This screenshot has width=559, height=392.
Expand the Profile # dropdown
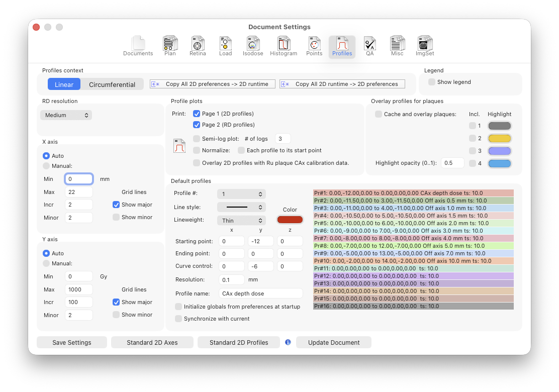241,193
